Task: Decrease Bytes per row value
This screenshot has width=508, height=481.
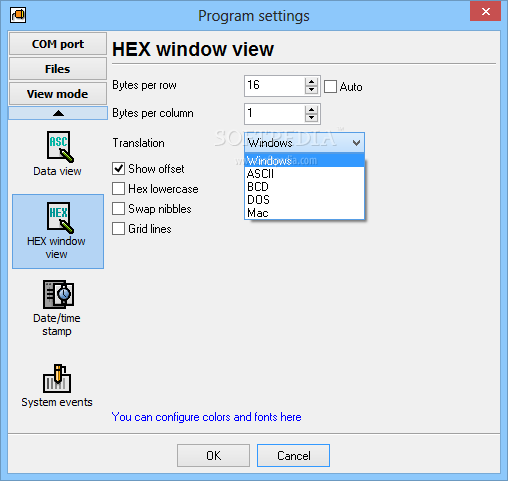Action: (311, 90)
